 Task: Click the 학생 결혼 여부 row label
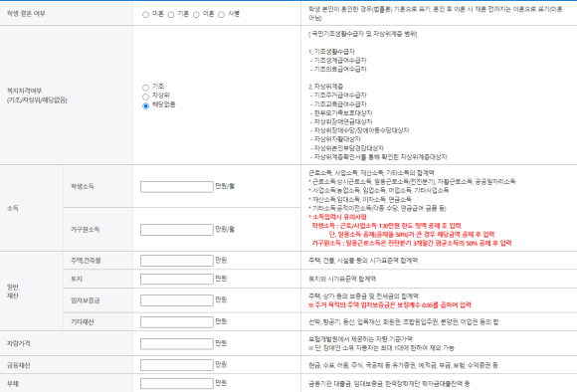point(26,14)
